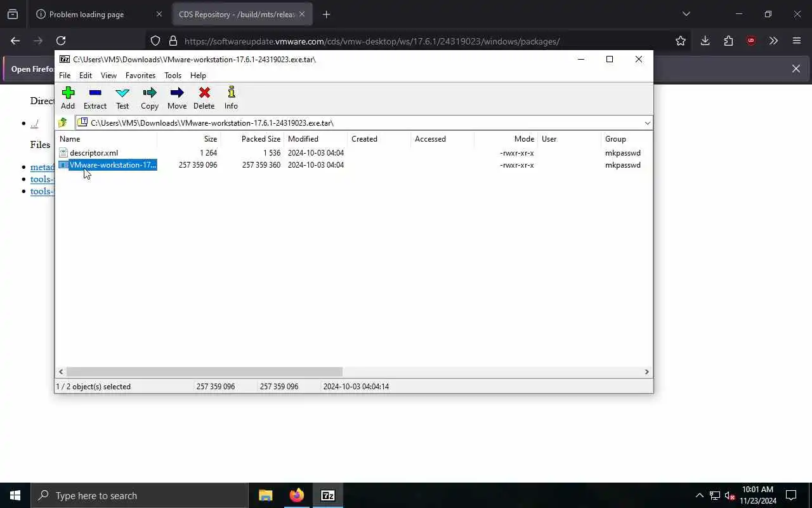Click the Extract toolbar icon
This screenshot has width=812, height=508.
[95, 98]
